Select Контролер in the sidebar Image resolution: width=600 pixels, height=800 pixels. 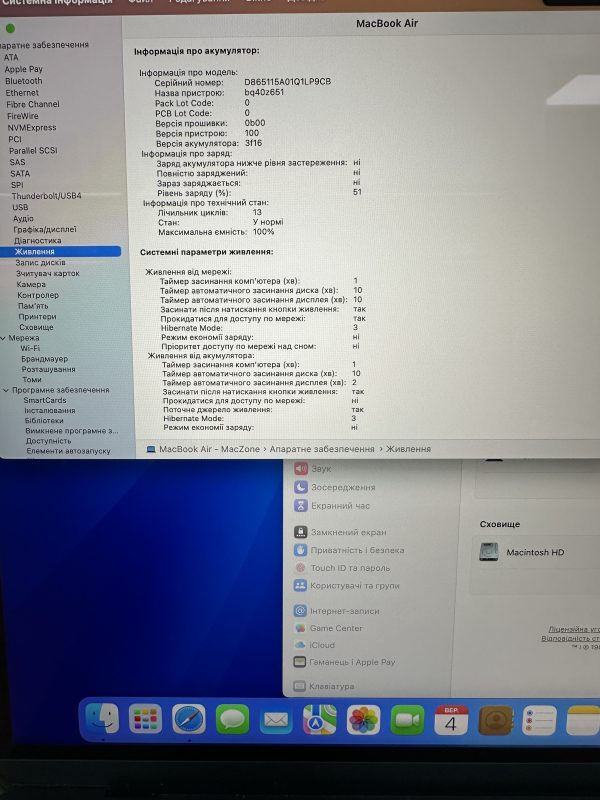(x=38, y=295)
